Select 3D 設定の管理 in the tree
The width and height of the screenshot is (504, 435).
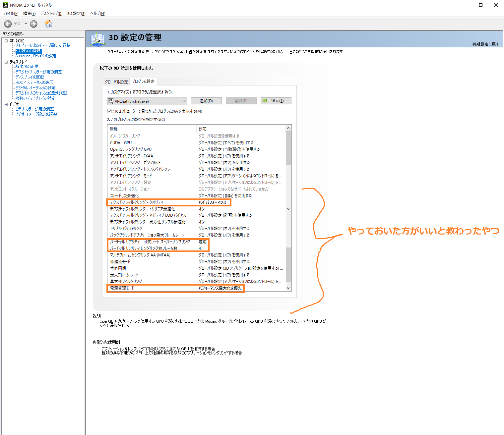pyautogui.click(x=29, y=51)
